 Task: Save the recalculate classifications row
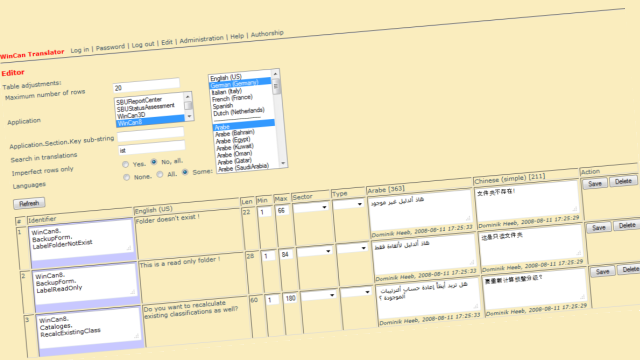pos(602,271)
